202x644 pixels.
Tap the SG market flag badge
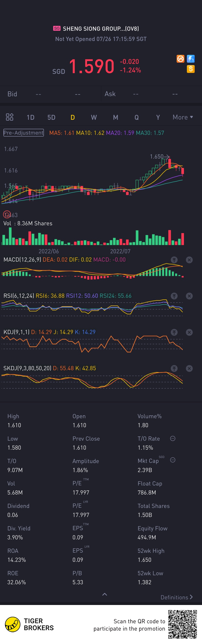click(57, 28)
